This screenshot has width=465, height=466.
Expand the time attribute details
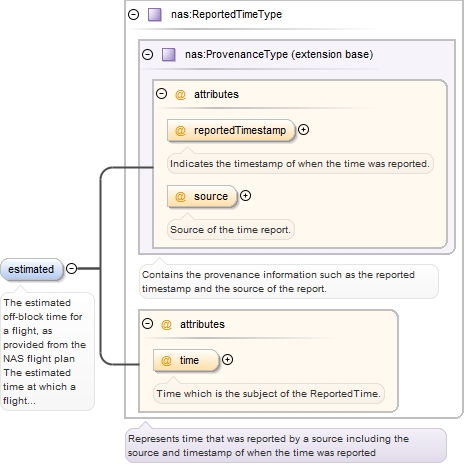coord(227,360)
